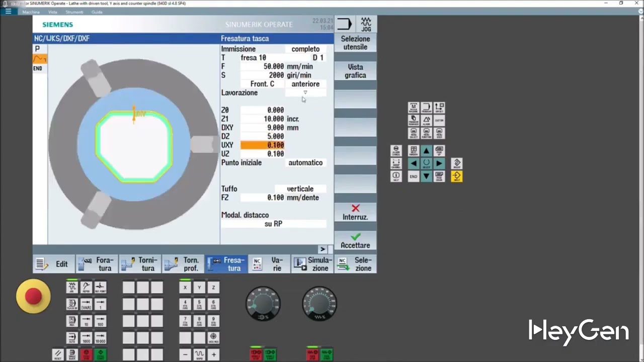Click the Accettare softkey
Image resolution: width=644 pixels, height=362 pixels.
(x=355, y=241)
